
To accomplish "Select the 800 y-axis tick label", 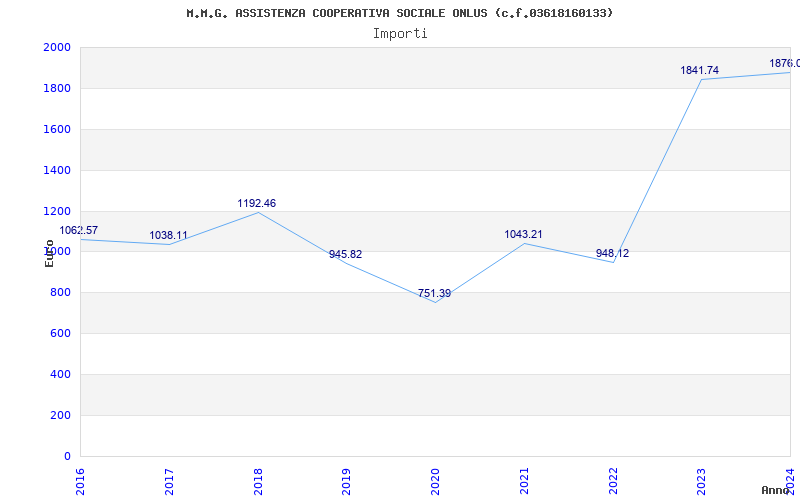I will click(61, 292).
